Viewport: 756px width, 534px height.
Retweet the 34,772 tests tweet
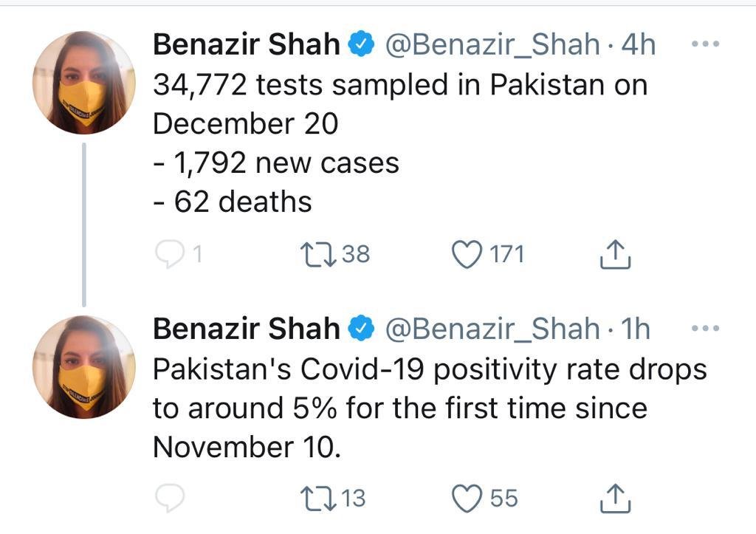(318, 255)
